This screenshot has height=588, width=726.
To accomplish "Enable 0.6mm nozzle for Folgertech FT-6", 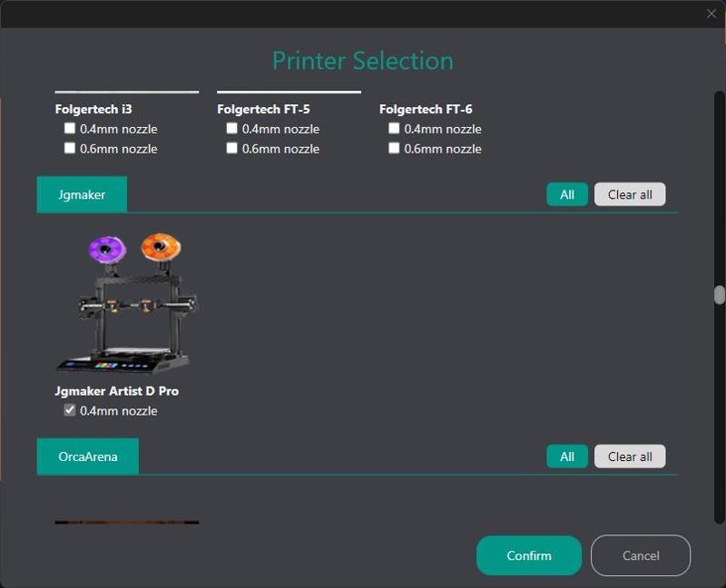I will click(x=393, y=149).
